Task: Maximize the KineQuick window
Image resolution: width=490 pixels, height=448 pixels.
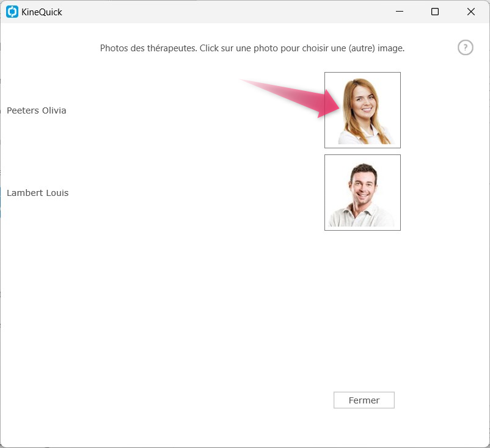Action: tap(435, 12)
